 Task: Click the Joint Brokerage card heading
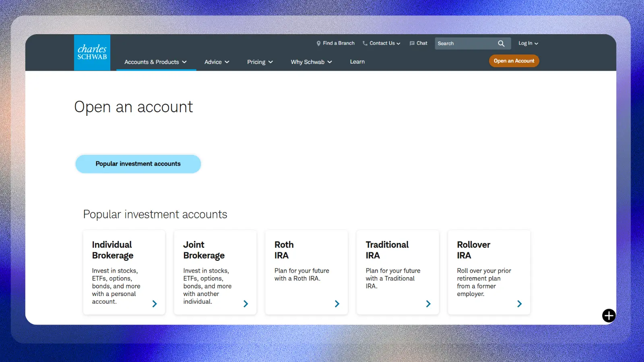[204, 250]
